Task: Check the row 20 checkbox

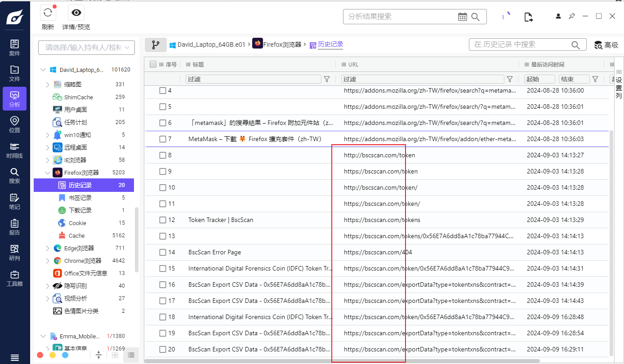Action: pyautogui.click(x=163, y=349)
